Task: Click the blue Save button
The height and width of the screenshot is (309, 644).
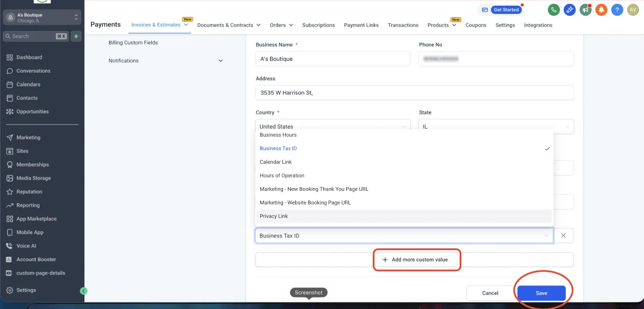Action: [542, 293]
